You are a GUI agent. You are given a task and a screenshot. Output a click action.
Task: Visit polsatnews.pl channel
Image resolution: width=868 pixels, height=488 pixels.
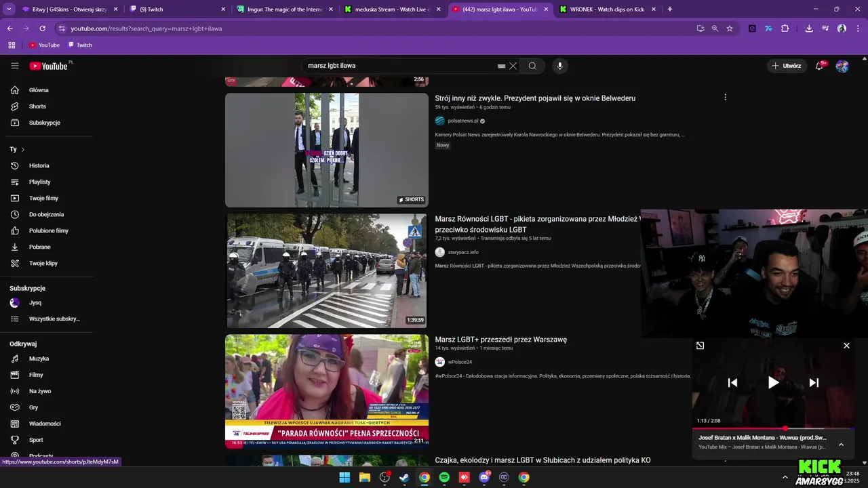462,121
